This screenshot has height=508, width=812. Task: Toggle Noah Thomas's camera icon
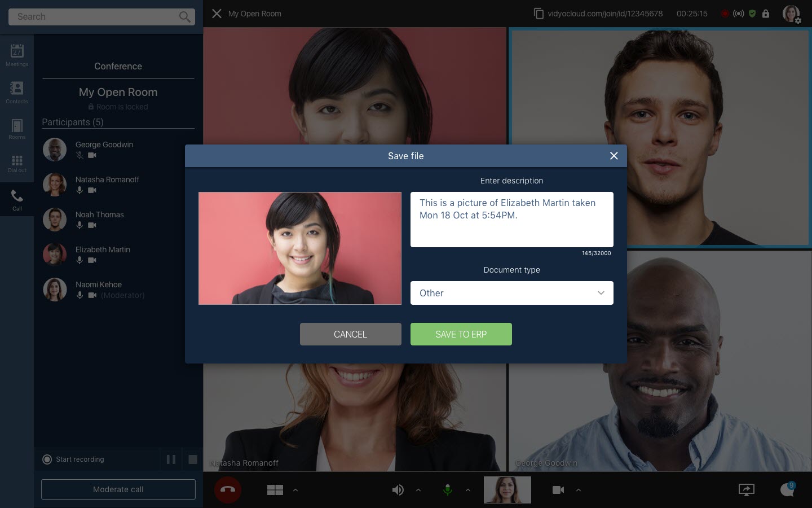pyautogui.click(x=92, y=225)
